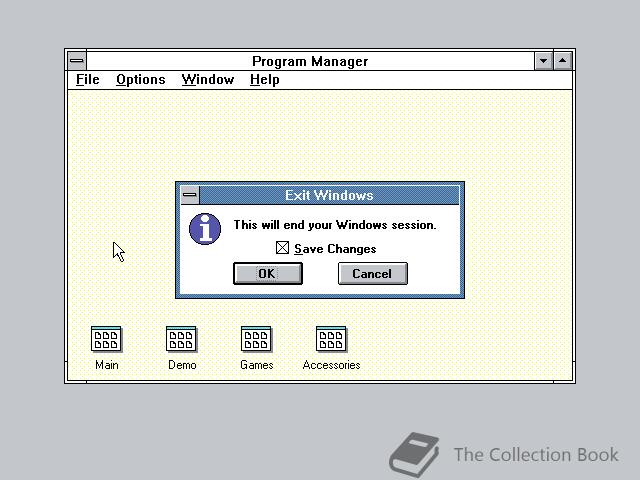The width and height of the screenshot is (640, 480).
Task: Confirm exit with the OK button
Action: tap(268, 273)
